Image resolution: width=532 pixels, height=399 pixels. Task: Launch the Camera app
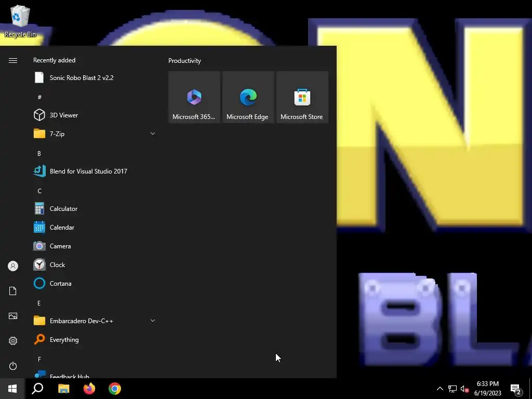95,246
